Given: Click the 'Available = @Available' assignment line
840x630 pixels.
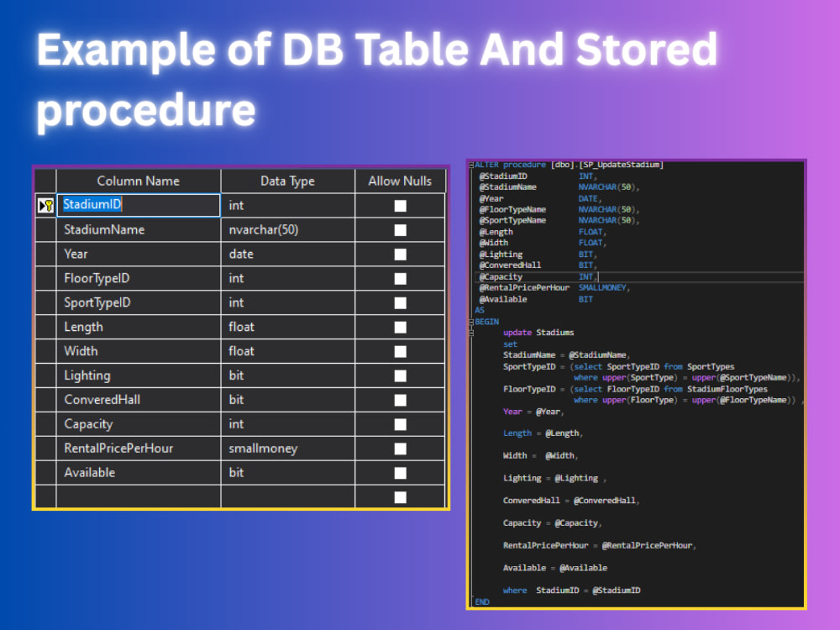Looking at the screenshot, I should coord(555,568).
